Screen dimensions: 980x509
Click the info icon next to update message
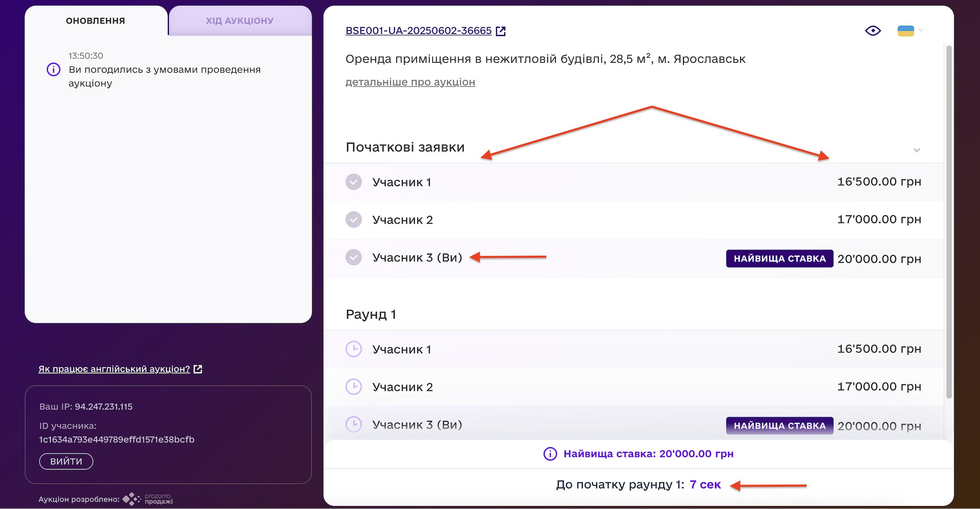click(53, 69)
